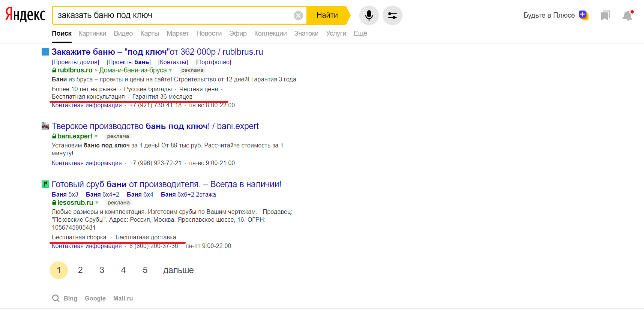The image size is (644, 311).
Task: Start voice search with microphone icon
Action: pyautogui.click(x=369, y=15)
